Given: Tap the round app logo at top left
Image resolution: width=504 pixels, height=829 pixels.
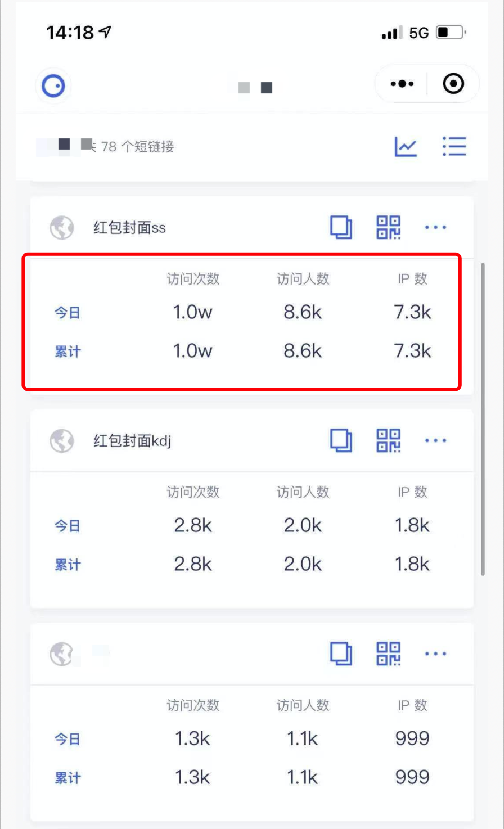Looking at the screenshot, I should pyautogui.click(x=54, y=86).
